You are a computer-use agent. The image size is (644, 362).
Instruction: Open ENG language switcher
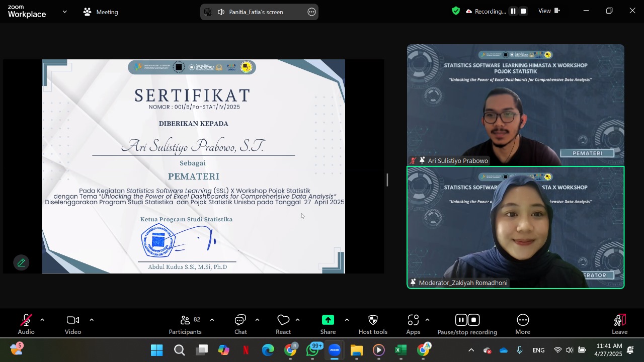538,350
